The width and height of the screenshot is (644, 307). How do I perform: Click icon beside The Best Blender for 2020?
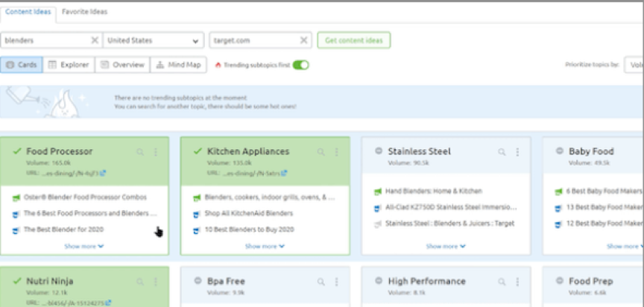click(x=16, y=230)
